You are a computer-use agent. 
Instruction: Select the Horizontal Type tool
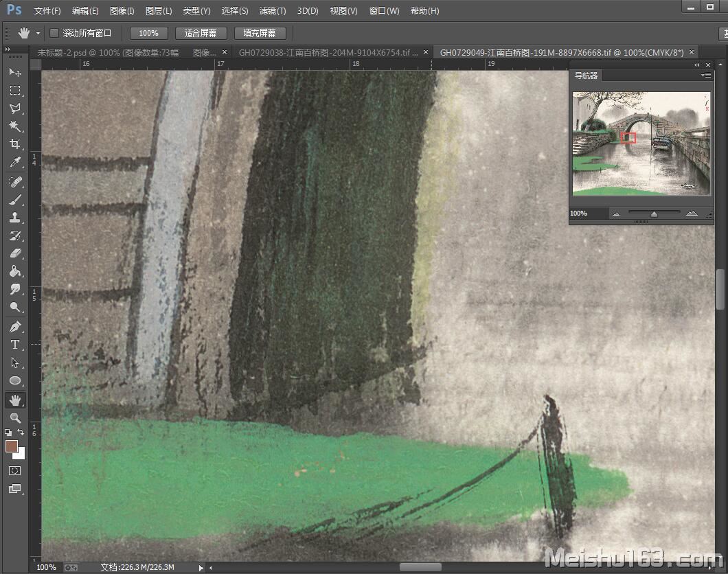tap(15, 344)
